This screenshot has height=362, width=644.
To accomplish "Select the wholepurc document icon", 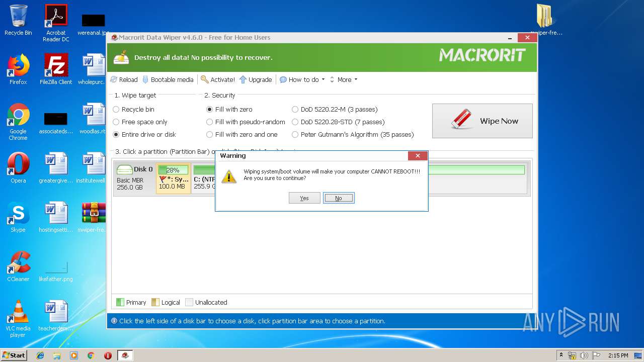I will (94, 69).
